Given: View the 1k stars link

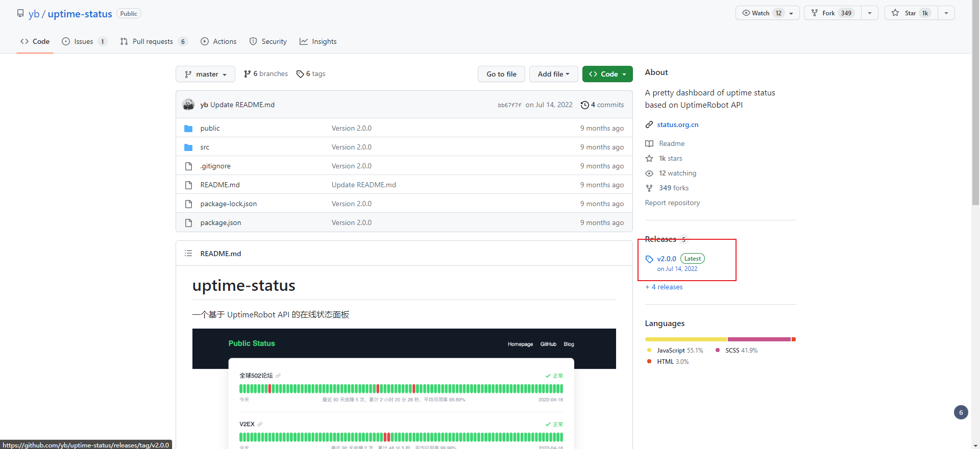Looking at the screenshot, I should pyautogui.click(x=670, y=158).
